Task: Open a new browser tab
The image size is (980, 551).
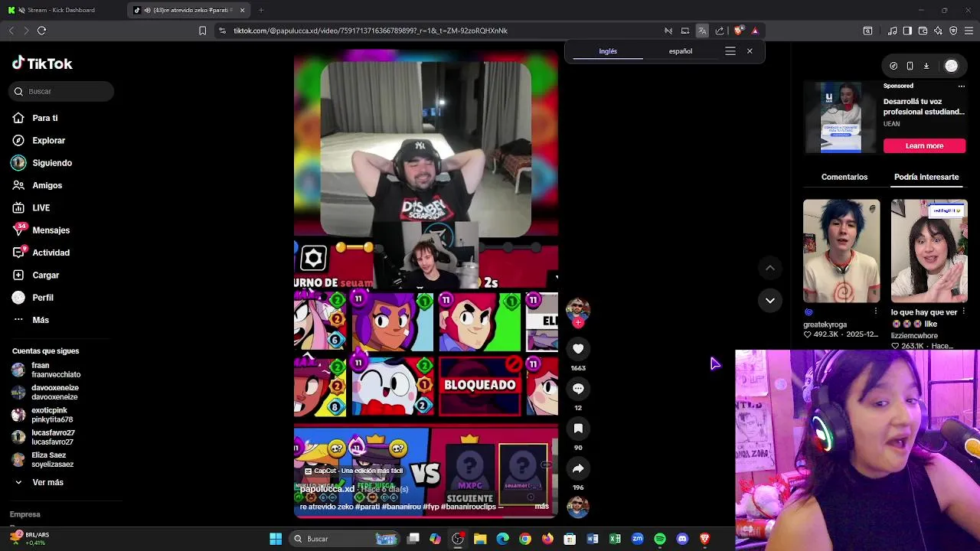Action: (x=261, y=10)
